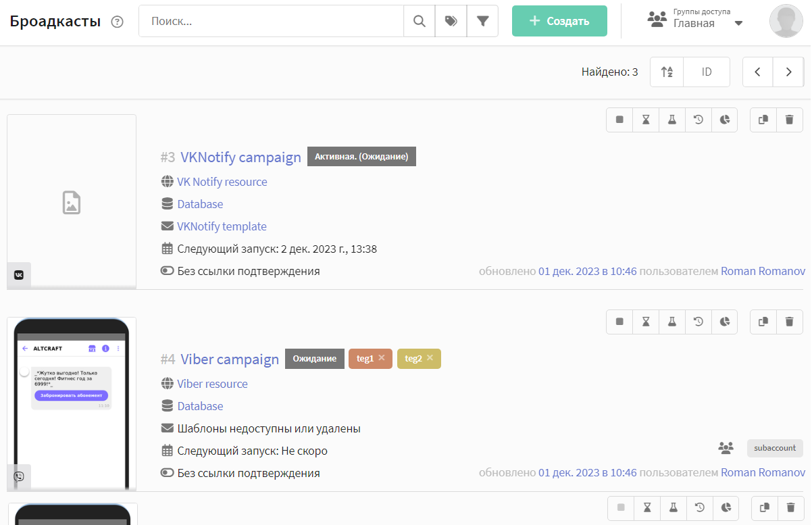The height and width of the screenshot is (525, 812).
Task: Open the VKNotify campaign title link
Action: tap(240, 157)
